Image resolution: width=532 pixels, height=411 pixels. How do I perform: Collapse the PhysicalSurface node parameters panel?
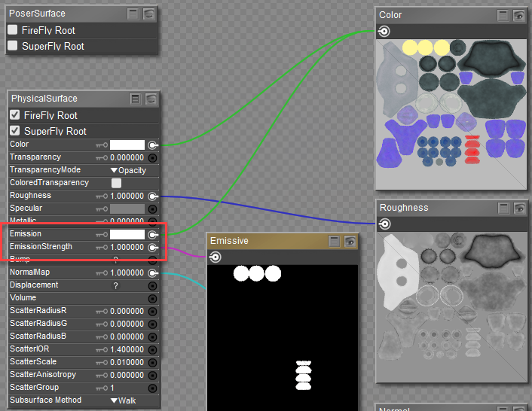point(136,99)
